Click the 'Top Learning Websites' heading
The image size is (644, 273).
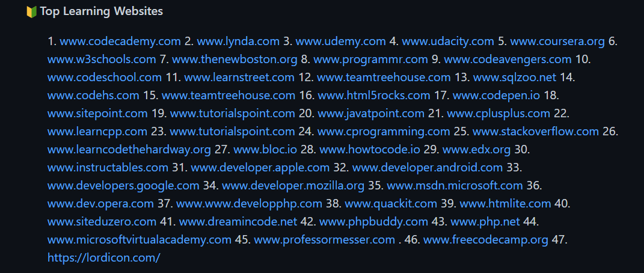coord(102,11)
